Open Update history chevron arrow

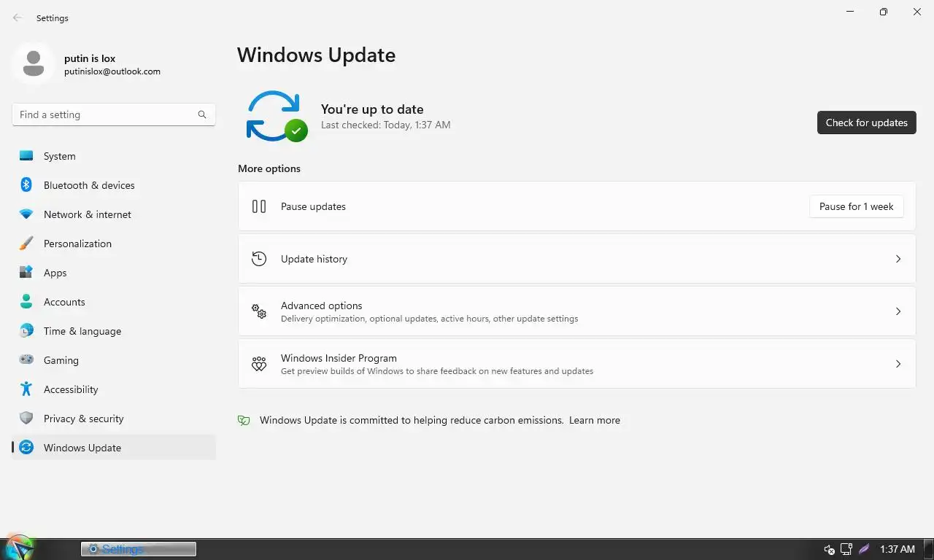pos(898,259)
